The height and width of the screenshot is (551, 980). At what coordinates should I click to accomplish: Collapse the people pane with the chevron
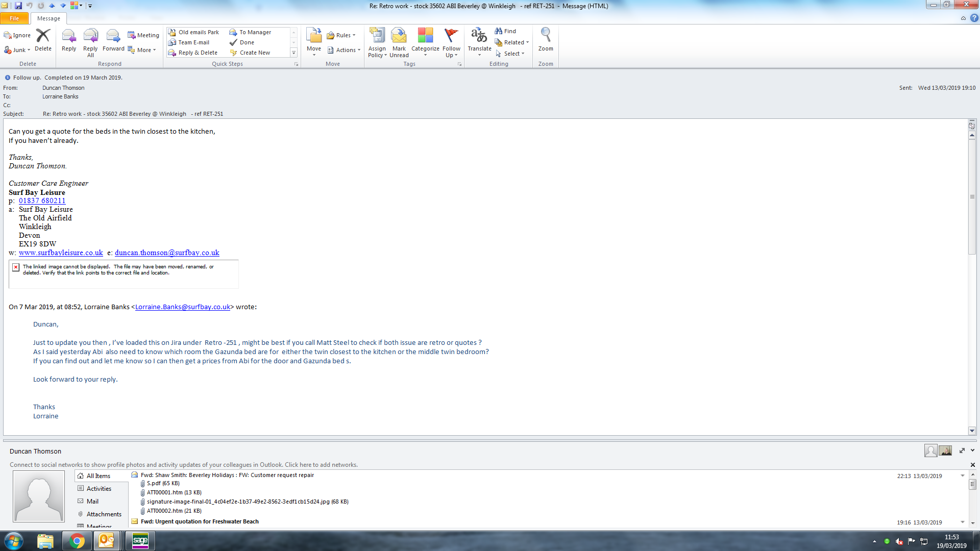tap(972, 450)
